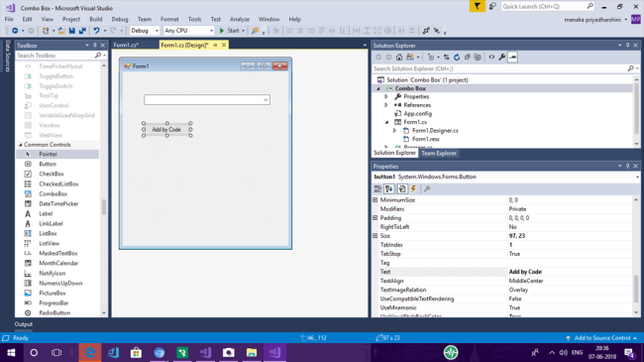Screen dimensions: 644x362
Task: Click the Windows Start button on taskbar
Action: [11, 352]
